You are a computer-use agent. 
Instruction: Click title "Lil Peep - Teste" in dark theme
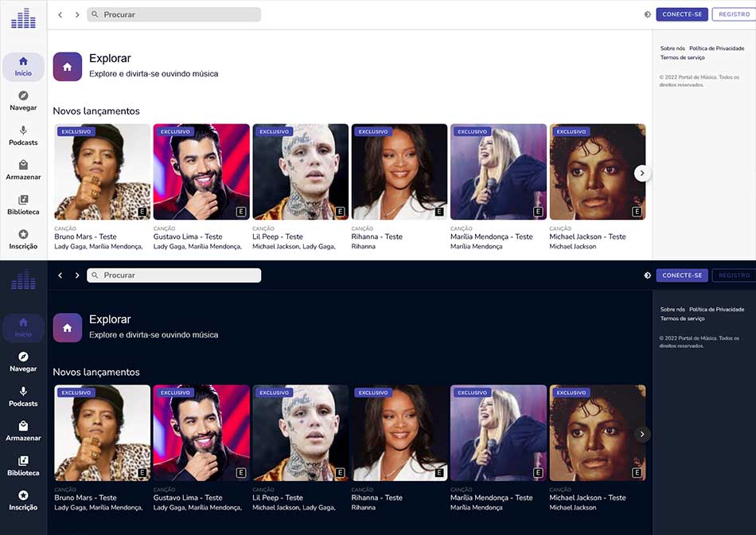point(278,498)
